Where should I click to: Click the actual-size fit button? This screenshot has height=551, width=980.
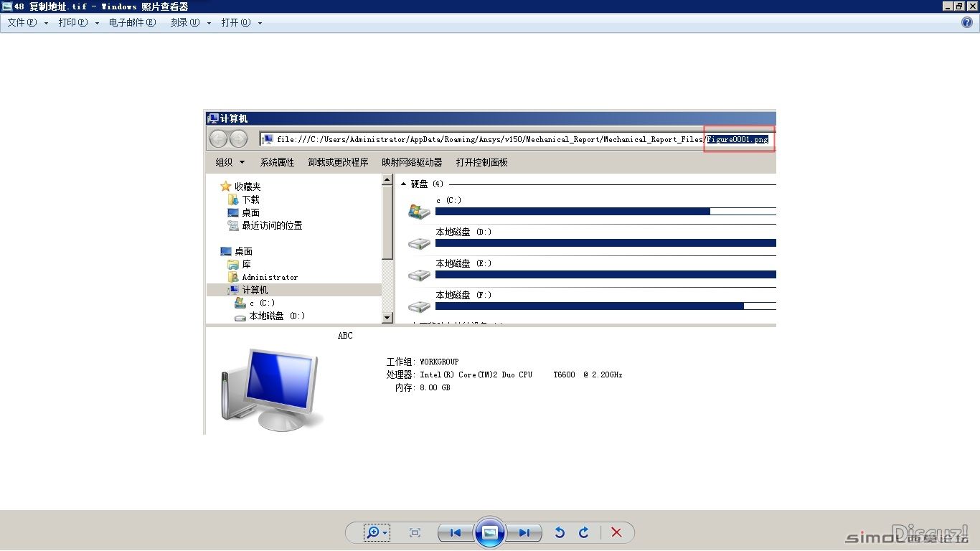pos(415,532)
